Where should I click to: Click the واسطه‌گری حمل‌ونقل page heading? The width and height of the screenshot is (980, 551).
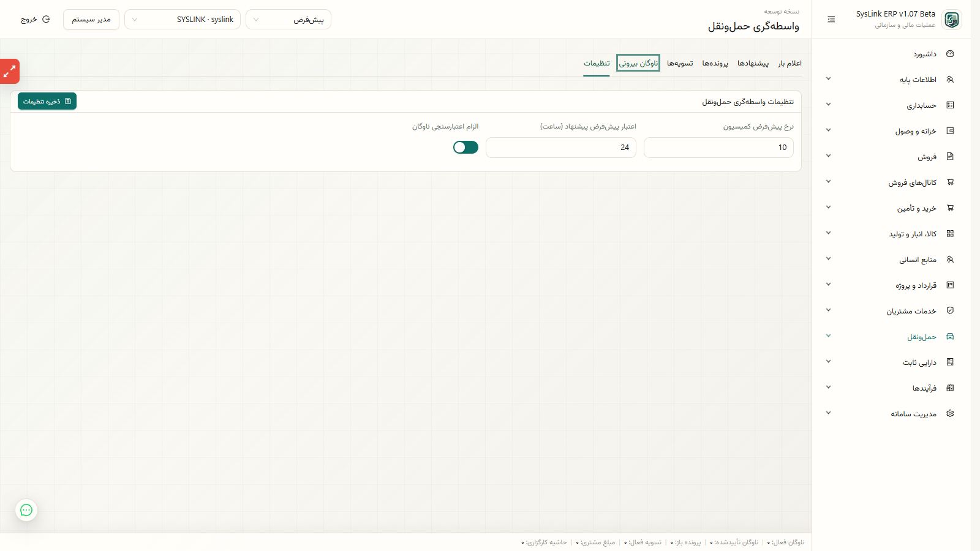753,26
